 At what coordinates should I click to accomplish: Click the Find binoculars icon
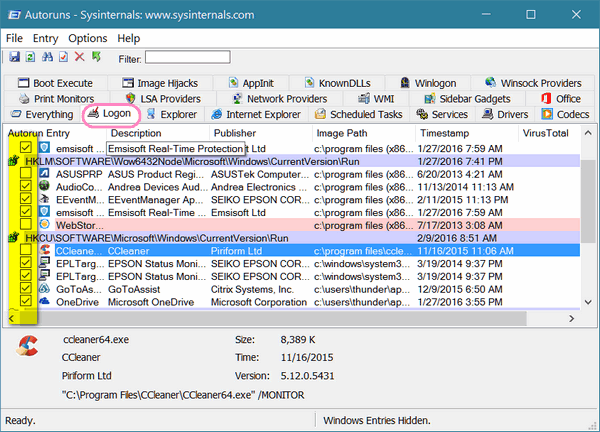47,57
